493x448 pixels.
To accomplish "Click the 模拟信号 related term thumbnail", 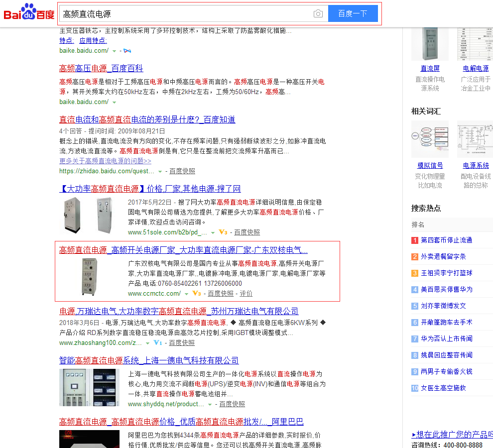I will (x=429, y=139).
